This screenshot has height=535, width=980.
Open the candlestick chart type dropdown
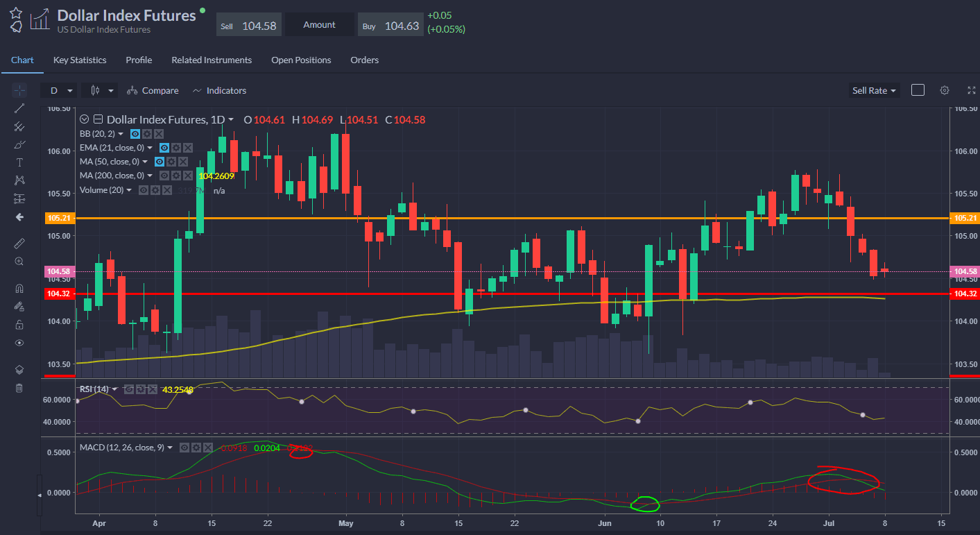point(101,90)
